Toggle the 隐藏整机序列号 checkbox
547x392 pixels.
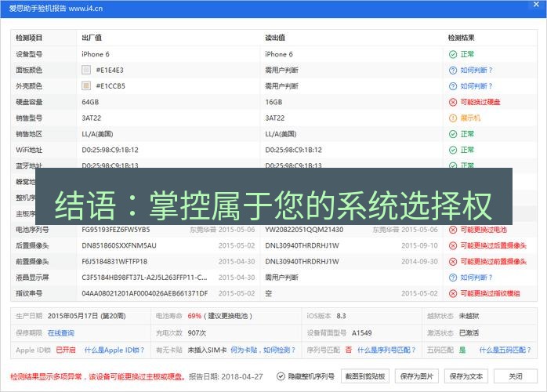tap(281, 376)
